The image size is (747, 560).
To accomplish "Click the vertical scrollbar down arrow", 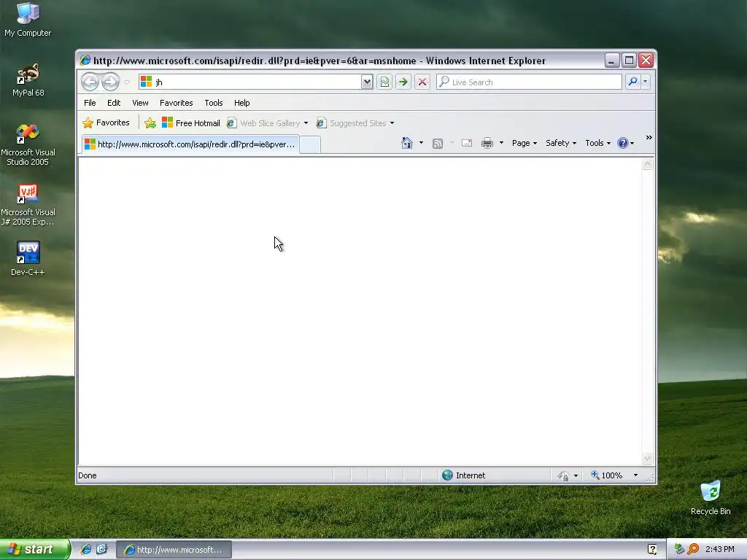I will point(648,458).
